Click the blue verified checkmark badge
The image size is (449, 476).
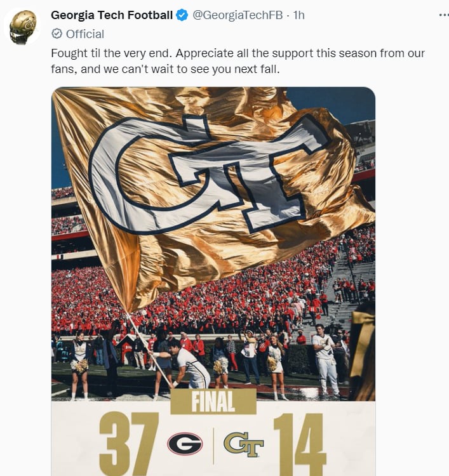click(x=182, y=15)
